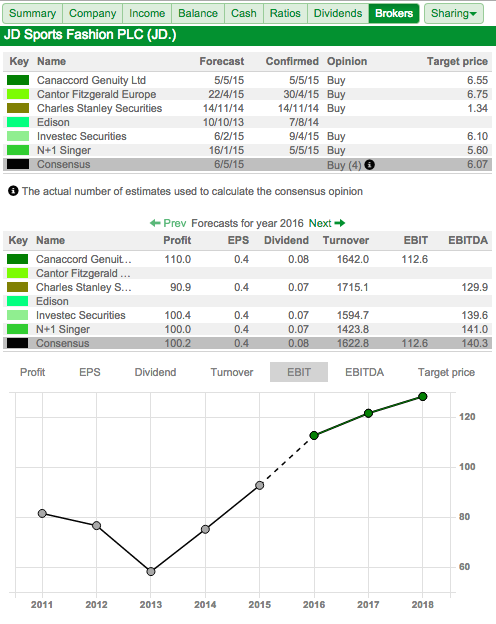Select the 2013 EBIT chart low point
The width and height of the screenshot is (496, 624).
pos(150,571)
